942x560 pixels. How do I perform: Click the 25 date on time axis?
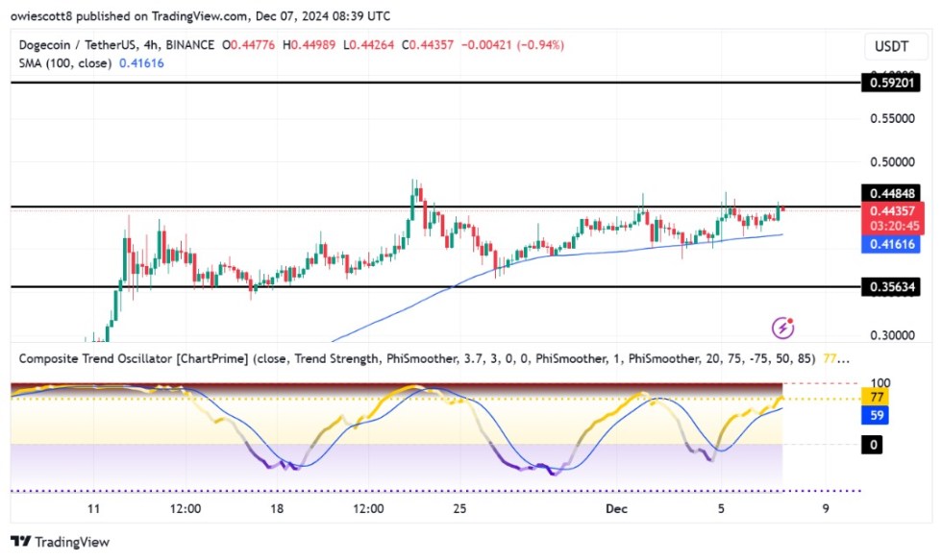(x=459, y=509)
